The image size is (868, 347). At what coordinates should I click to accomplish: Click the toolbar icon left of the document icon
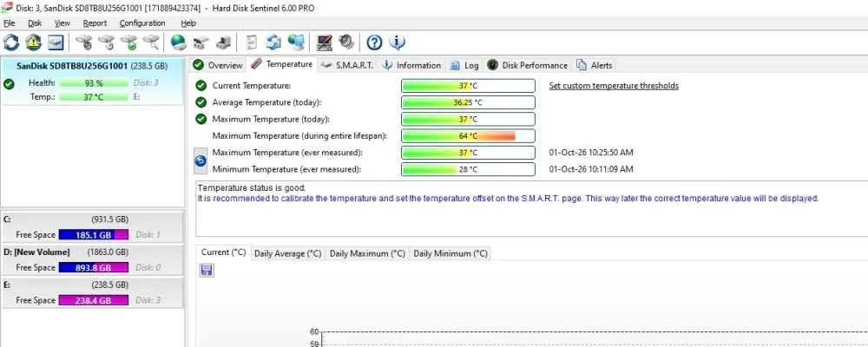pos(224,42)
